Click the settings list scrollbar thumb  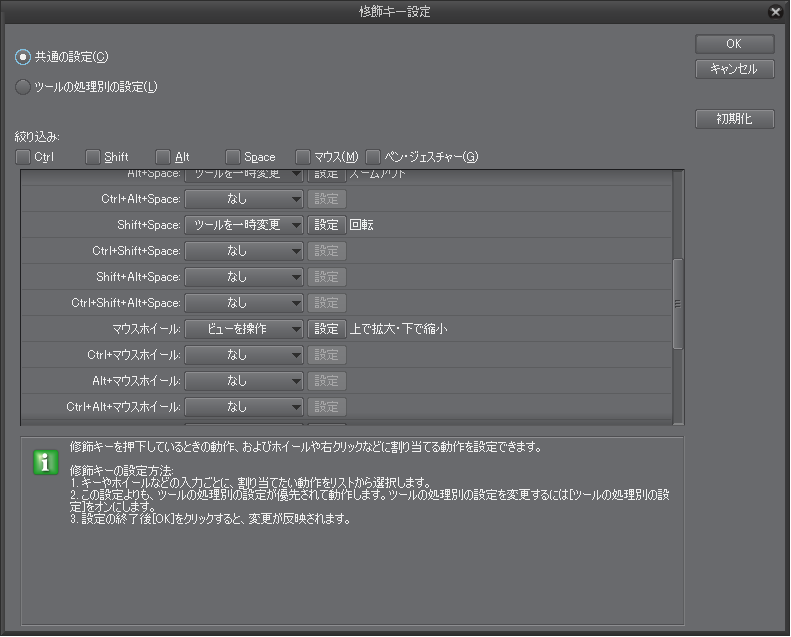click(x=678, y=304)
